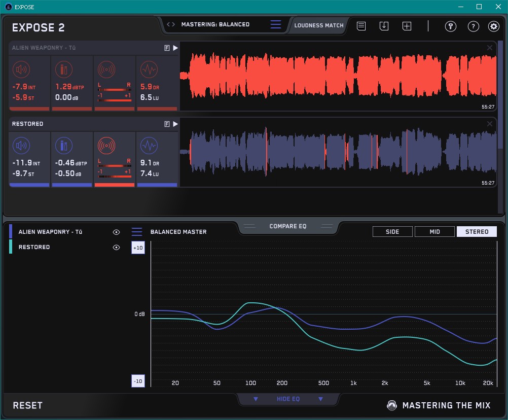
Task: Play the Restored track
Action: (x=175, y=124)
